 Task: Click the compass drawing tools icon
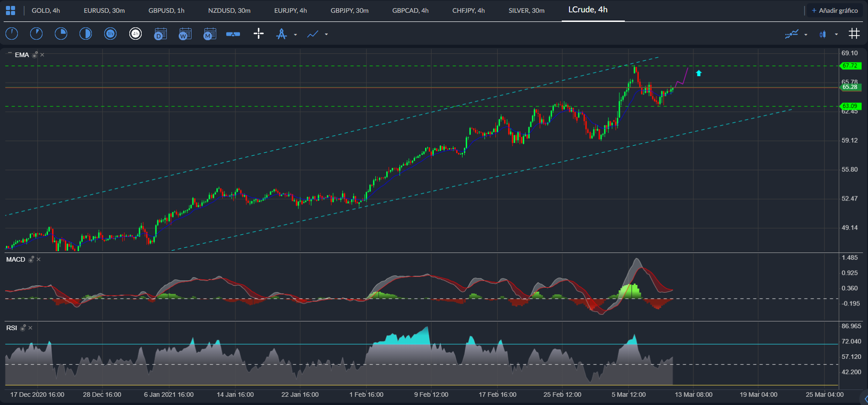282,34
